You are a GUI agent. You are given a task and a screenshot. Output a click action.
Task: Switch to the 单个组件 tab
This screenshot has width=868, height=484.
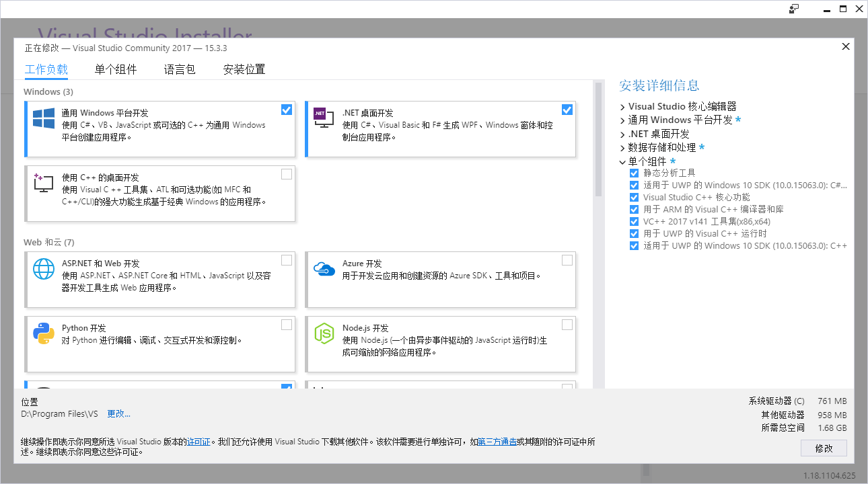coord(116,69)
